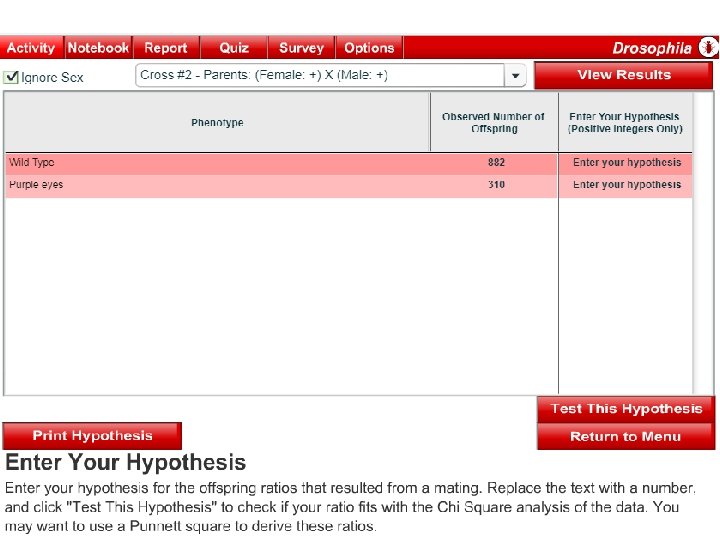The image size is (720, 540).
Task: Open the cross selection dropdown arrow
Action: coord(516,75)
